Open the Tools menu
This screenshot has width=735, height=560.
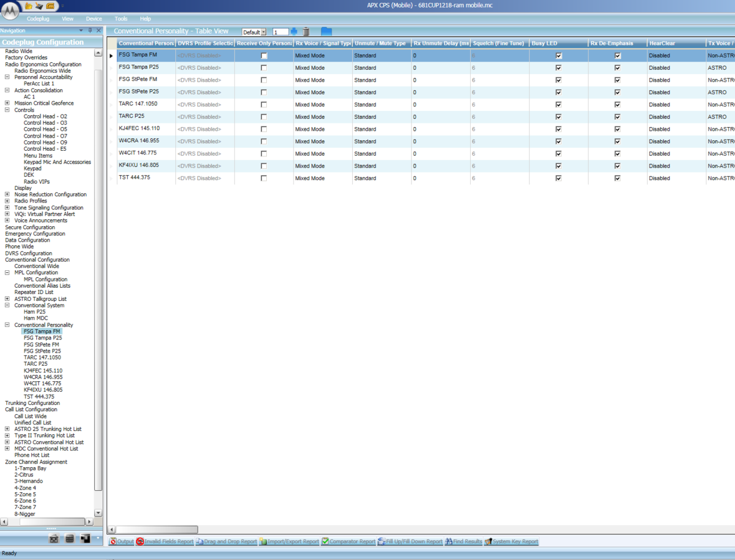(121, 19)
